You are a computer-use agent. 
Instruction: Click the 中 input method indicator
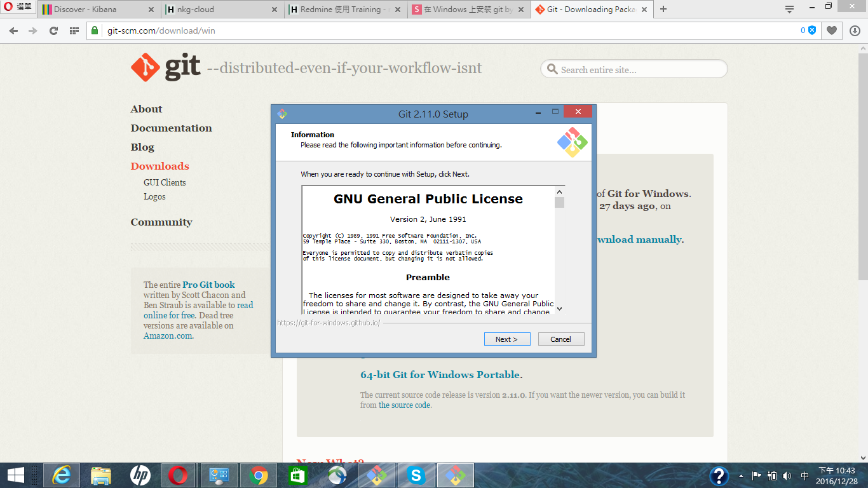pos(805,475)
